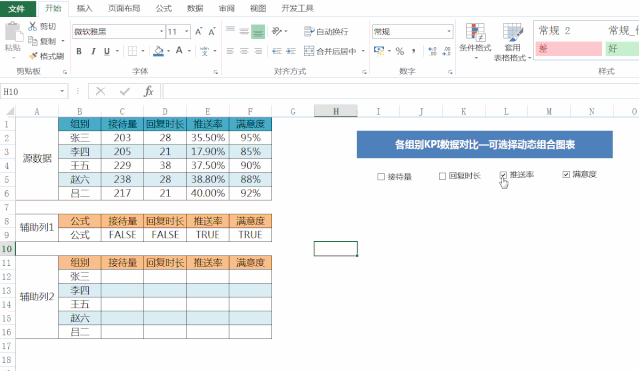Apply the 好 cell style swatch
The width and height of the screenshot is (639, 371).
[622, 49]
